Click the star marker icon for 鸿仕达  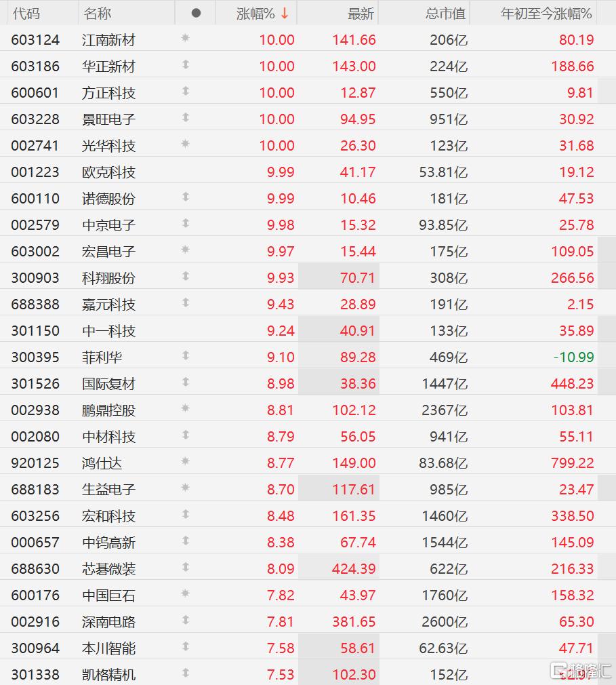[x=185, y=461]
